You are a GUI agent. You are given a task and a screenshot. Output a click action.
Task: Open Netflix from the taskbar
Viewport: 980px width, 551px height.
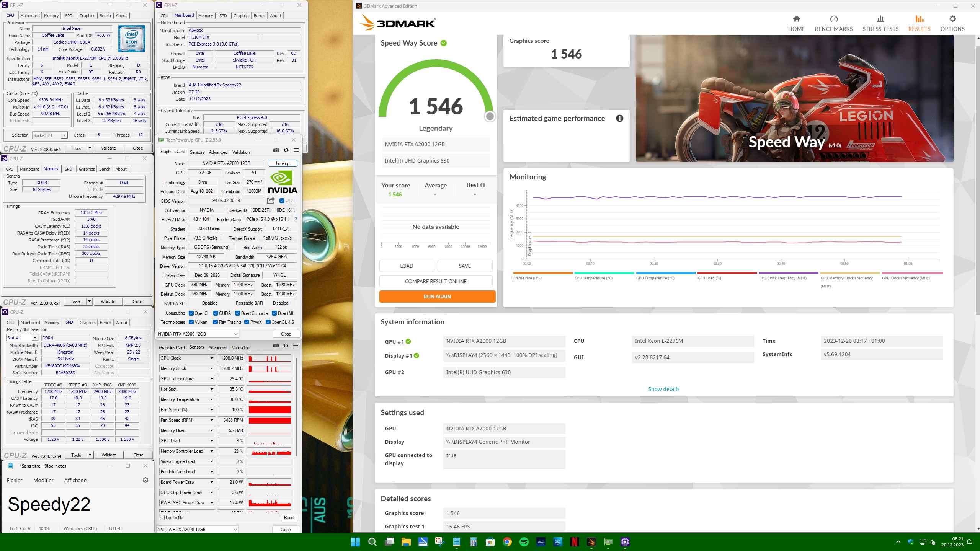[575, 542]
